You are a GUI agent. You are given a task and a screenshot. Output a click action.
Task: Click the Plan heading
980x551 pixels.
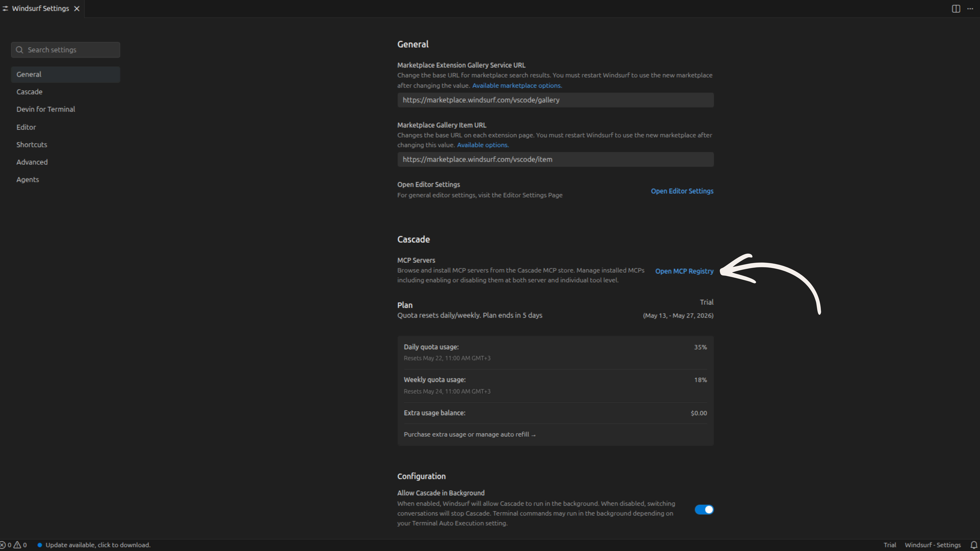[x=405, y=305]
